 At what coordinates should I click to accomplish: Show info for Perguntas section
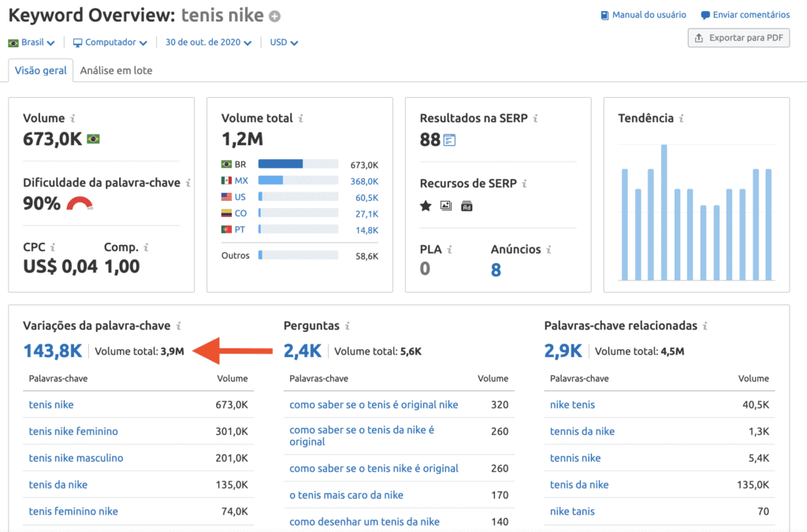348,326
